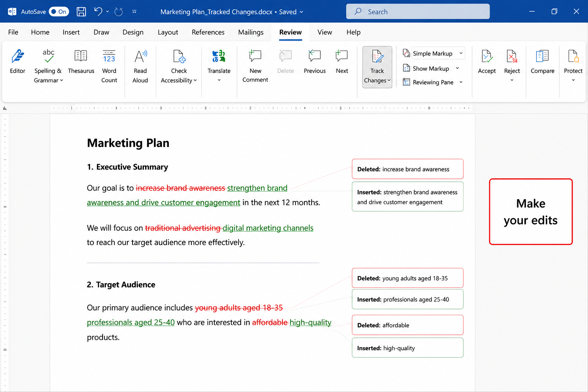Viewport: 588px width, 392px height.
Task: Switch to the Home tab
Action: (40, 32)
